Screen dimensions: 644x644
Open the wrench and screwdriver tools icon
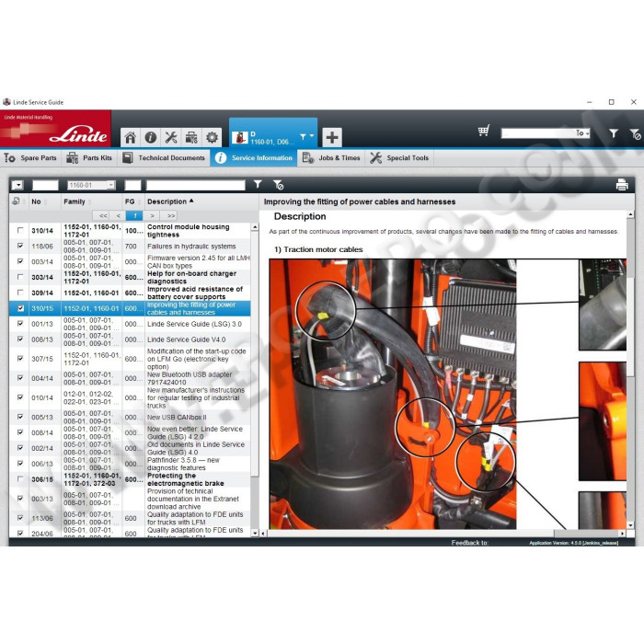pyautogui.click(x=171, y=137)
